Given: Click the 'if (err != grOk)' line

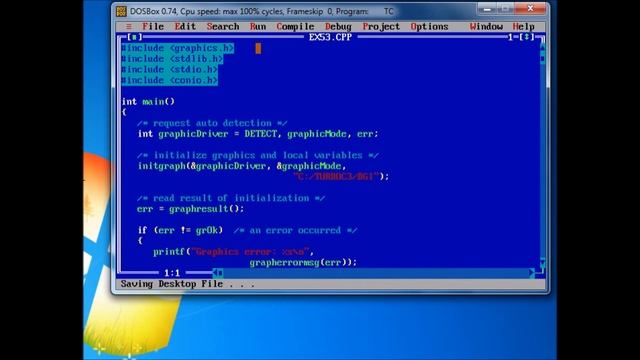Looking at the screenshot, I should pos(180,230).
